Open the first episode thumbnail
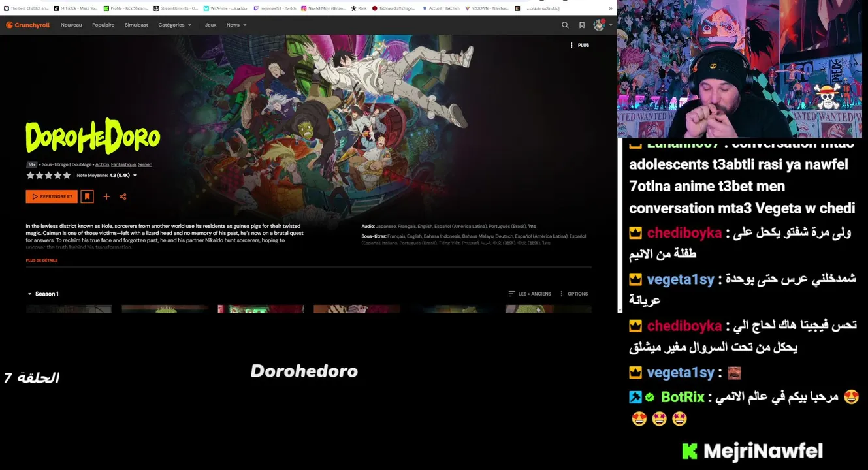 point(69,309)
